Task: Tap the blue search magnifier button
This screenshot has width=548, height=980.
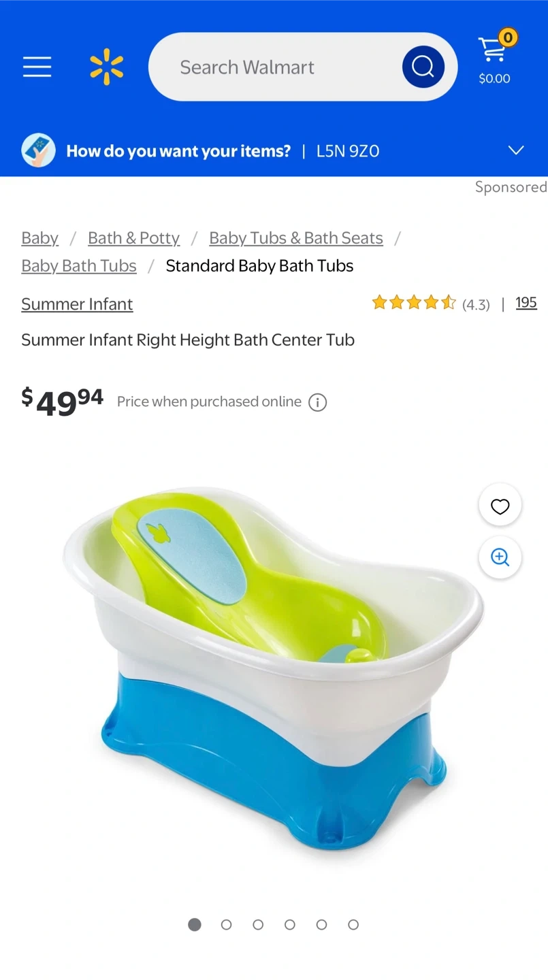Action: pyautogui.click(x=423, y=67)
